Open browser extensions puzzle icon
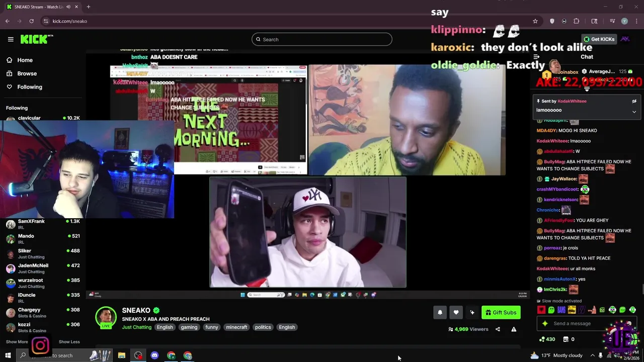Image resolution: width=644 pixels, height=362 pixels. pyautogui.click(x=577, y=21)
